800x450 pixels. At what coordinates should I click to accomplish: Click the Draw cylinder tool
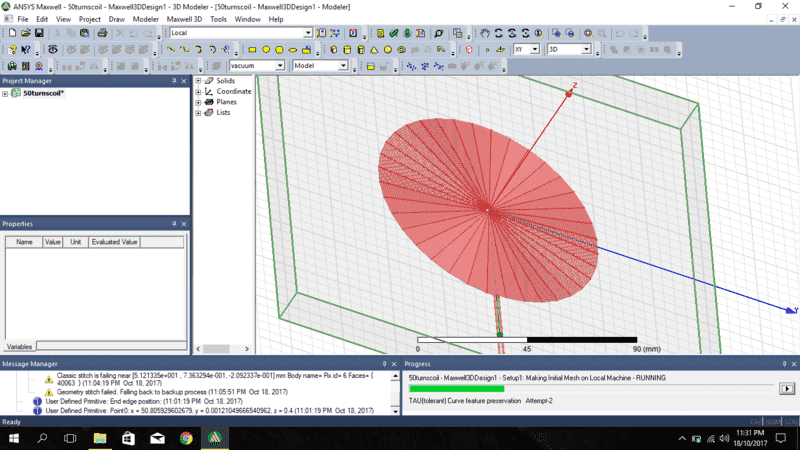[x=347, y=49]
